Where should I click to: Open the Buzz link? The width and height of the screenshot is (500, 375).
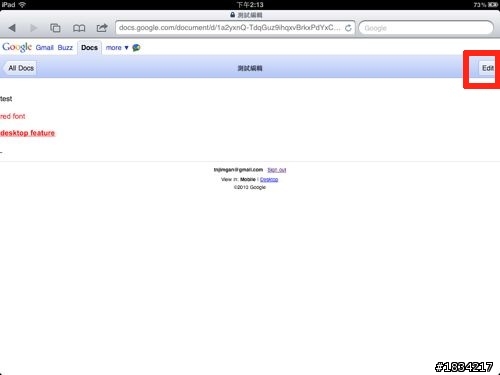pyautogui.click(x=65, y=48)
